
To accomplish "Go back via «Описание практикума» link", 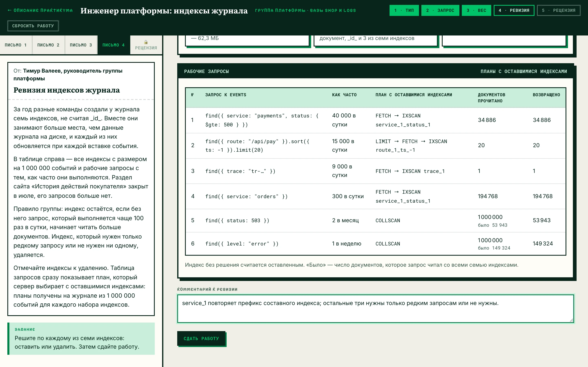I will pyautogui.click(x=40, y=10).
